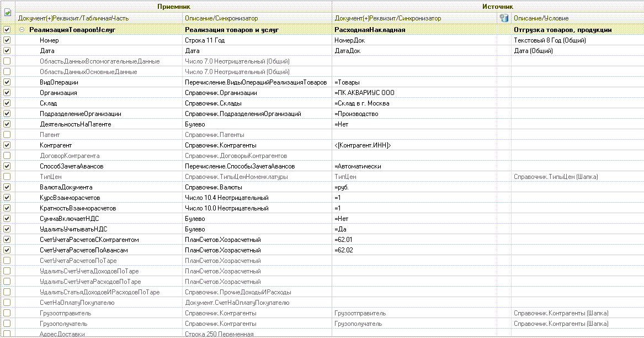Screen dimensions: 644x338
Task: Select the '=Автоматически' source value
Action: click(x=415, y=166)
